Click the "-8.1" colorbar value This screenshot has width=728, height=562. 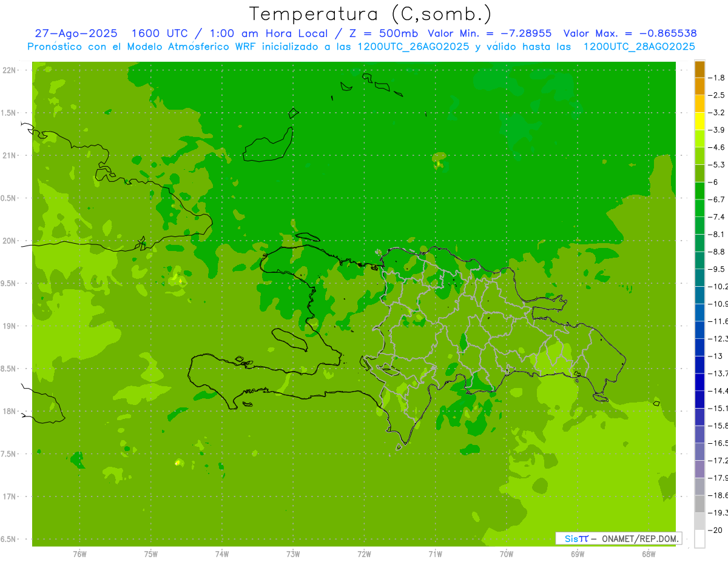click(717, 234)
